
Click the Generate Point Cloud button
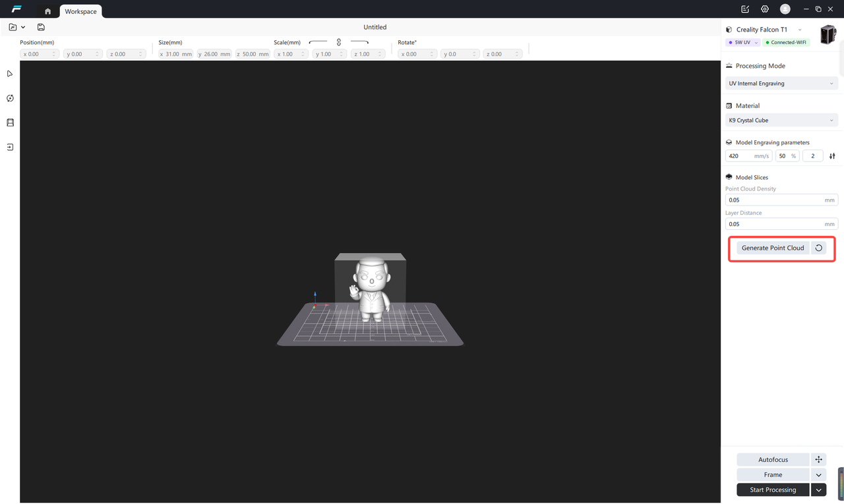[773, 248]
